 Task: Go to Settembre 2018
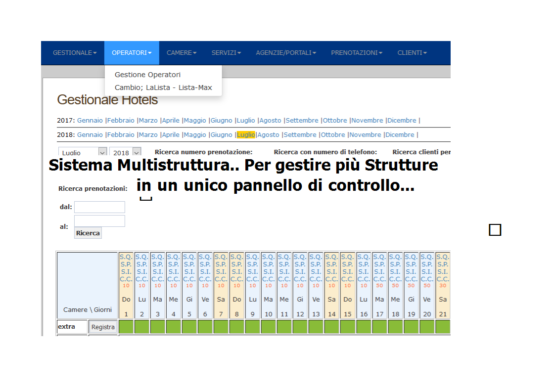tap(300, 135)
